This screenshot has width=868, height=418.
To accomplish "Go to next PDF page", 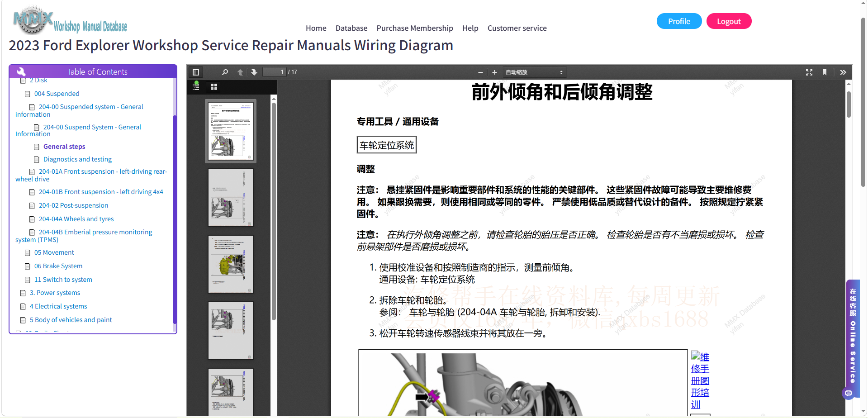I will click(x=254, y=72).
